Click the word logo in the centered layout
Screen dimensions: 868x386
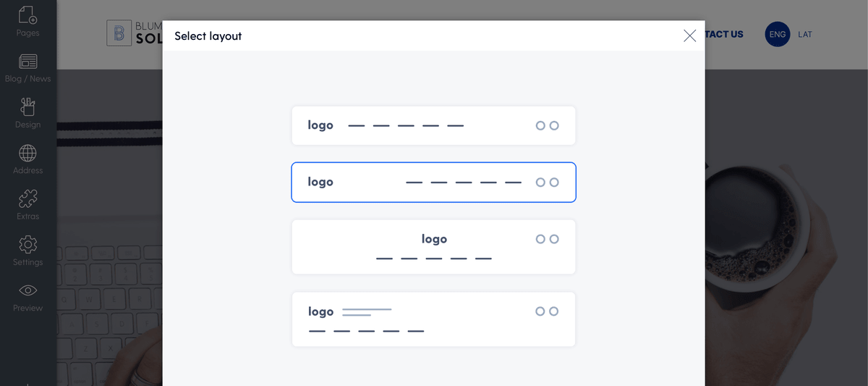[x=434, y=239]
